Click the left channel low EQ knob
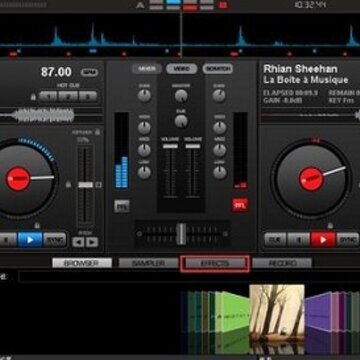The image size is (360, 360). [x=144, y=173]
